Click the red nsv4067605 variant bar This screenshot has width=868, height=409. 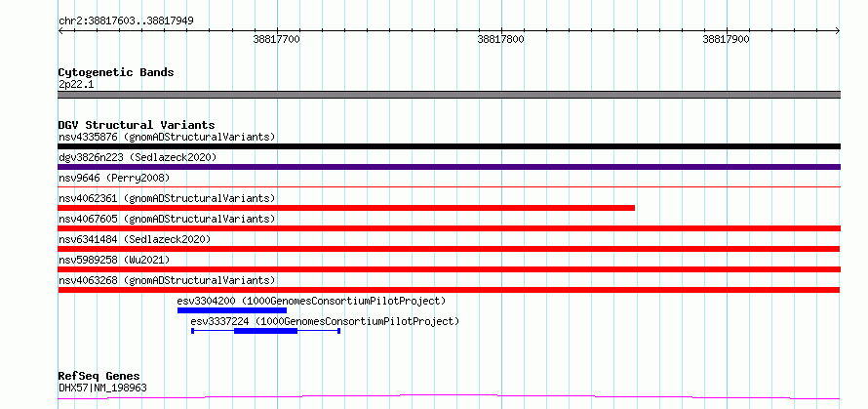click(449, 228)
